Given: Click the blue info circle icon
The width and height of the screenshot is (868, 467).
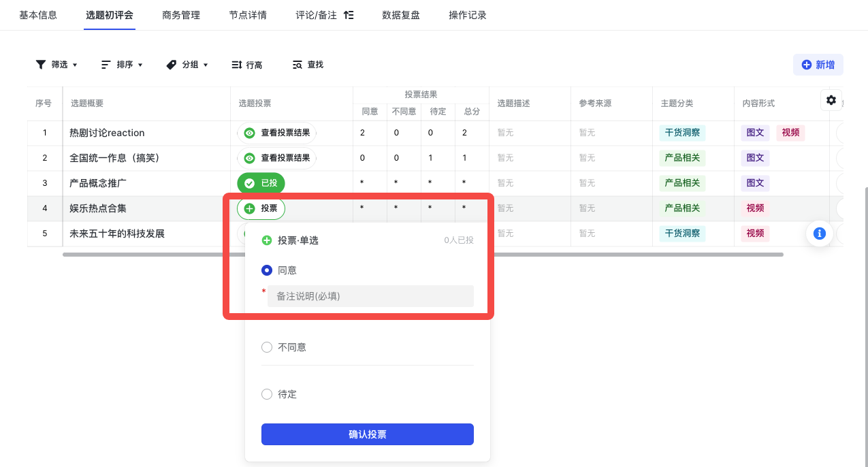Looking at the screenshot, I should pyautogui.click(x=820, y=233).
